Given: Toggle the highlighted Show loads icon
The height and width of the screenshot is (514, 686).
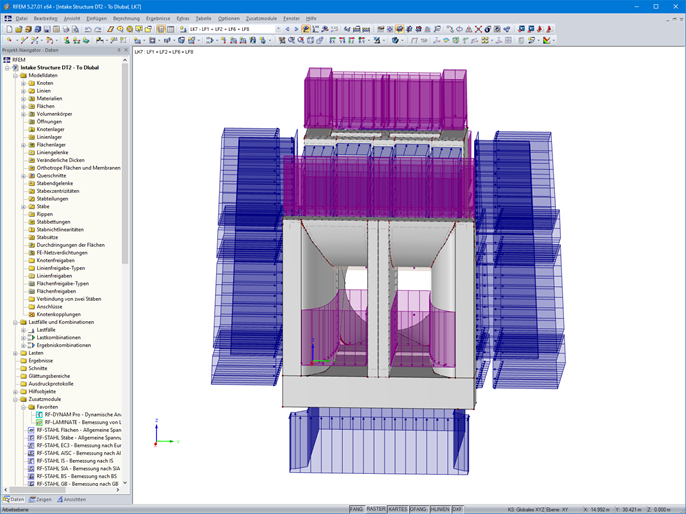Looking at the screenshot, I should 306,29.
